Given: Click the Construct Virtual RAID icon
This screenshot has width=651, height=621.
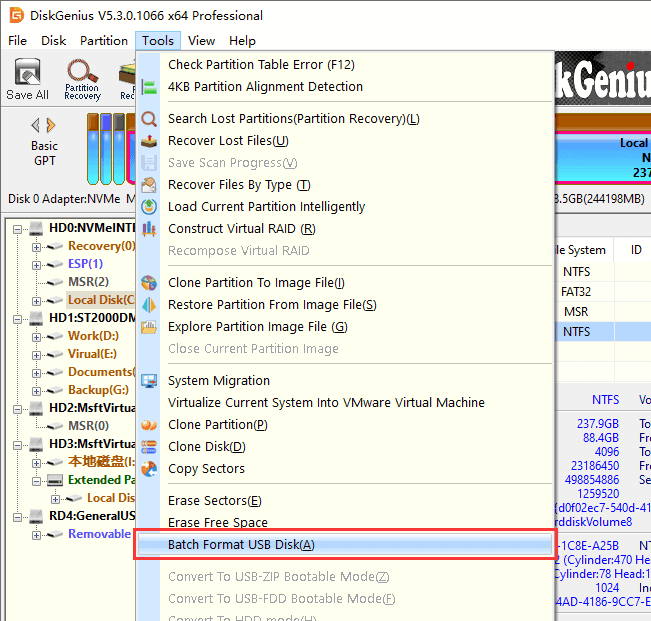Looking at the screenshot, I should (x=149, y=229).
